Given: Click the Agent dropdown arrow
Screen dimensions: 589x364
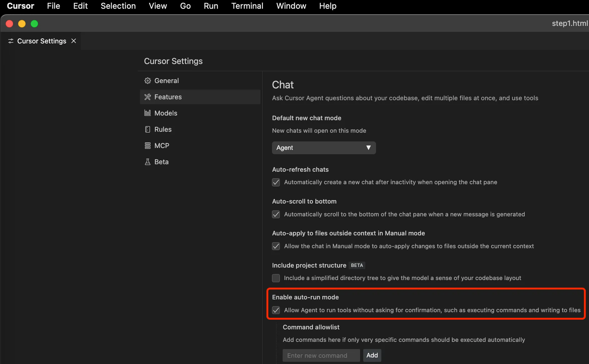Looking at the screenshot, I should point(369,148).
